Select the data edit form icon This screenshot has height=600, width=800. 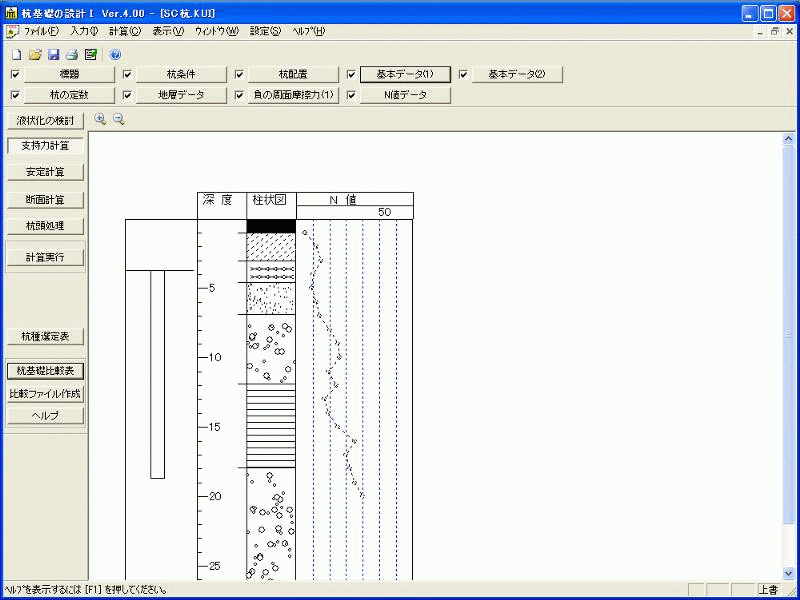pyautogui.click(x=93, y=54)
